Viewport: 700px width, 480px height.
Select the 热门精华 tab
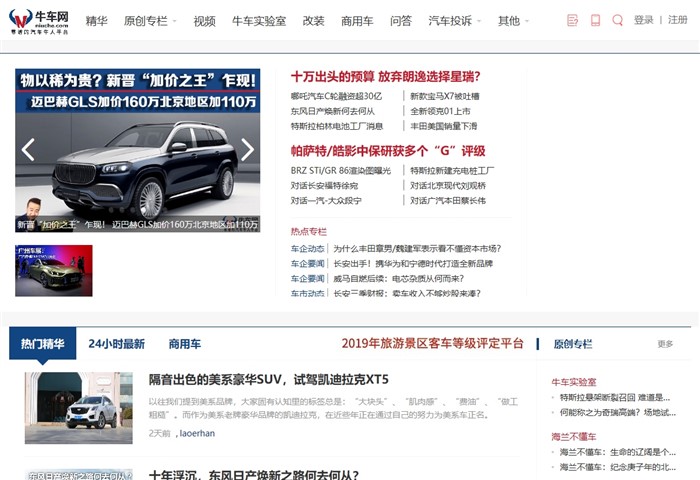click(x=42, y=343)
